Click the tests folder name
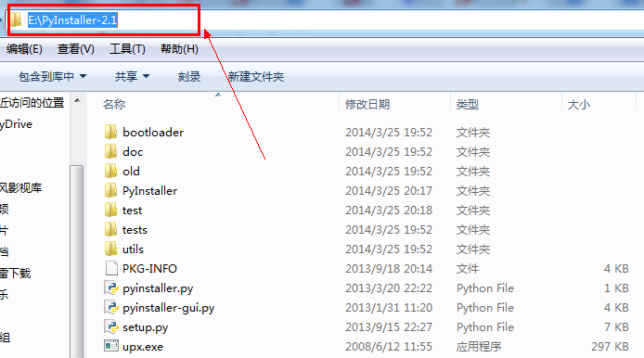Viewport: 644px width, 358px height. tap(135, 229)
